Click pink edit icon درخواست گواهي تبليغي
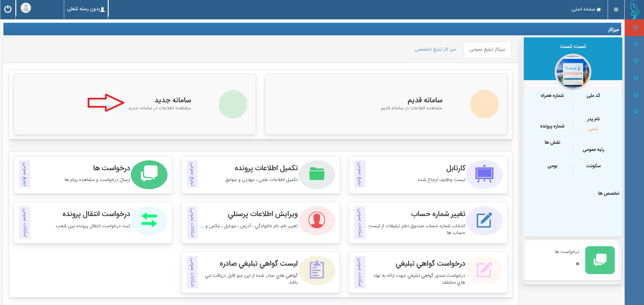The height and width of the screenshot is (305, 644). [484, 270]
